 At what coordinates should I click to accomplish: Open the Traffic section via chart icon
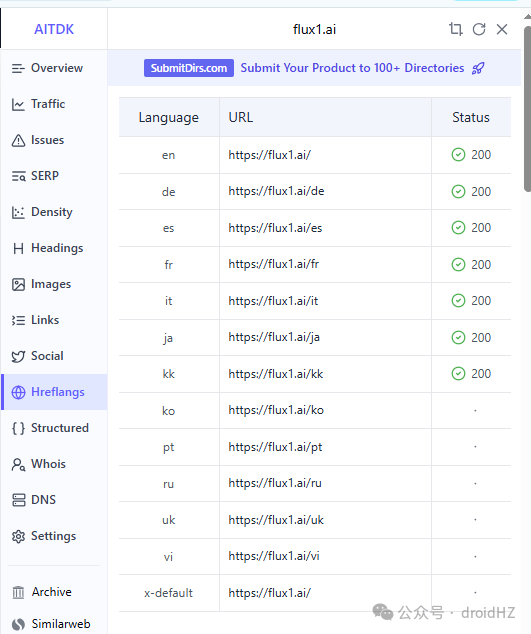[x=18, y=104]
